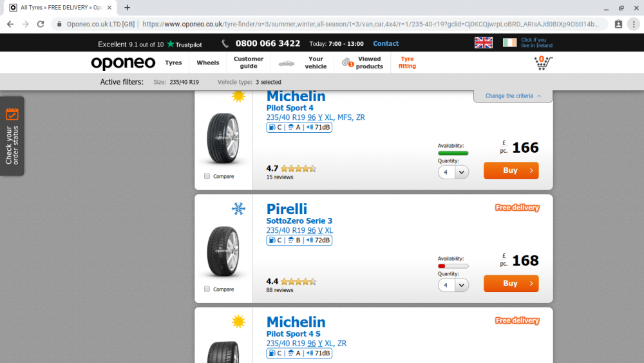This screenshot has width=644, height=363.
Task: Reload the Oponeo page
Action: pos(40,25)
